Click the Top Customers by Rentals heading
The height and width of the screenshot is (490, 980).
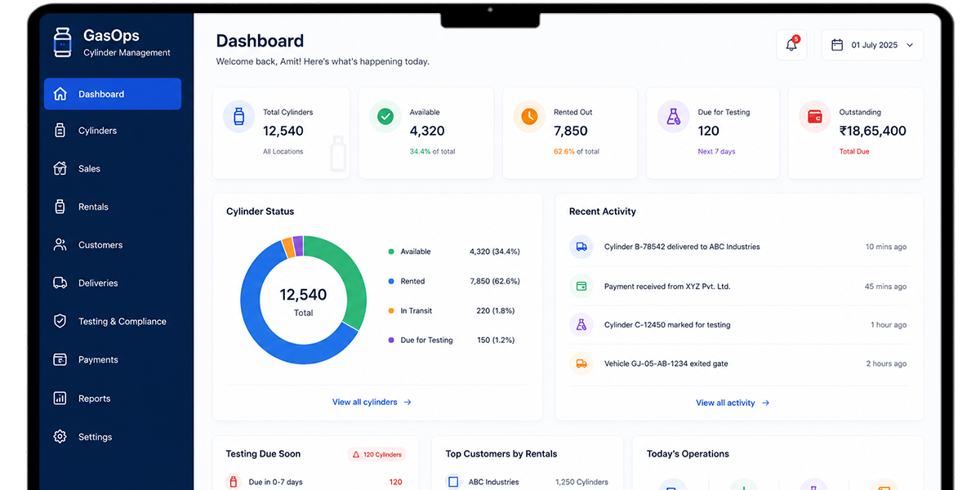click(x=501, y=454)
